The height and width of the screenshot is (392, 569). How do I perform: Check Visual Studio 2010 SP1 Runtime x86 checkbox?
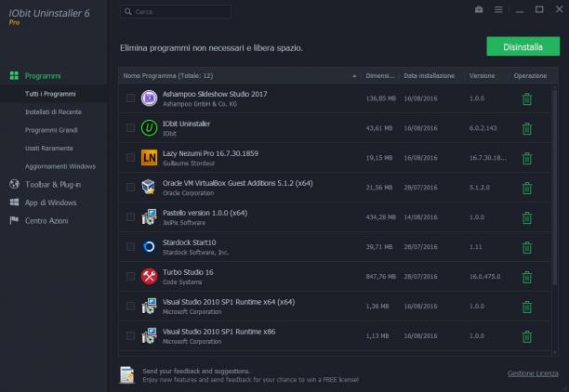coord(130,335)
